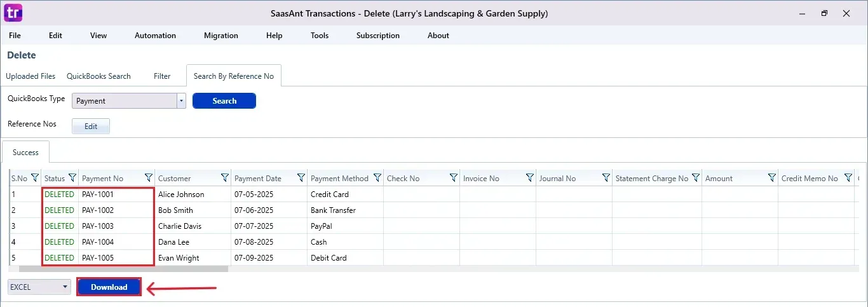Filter the Check No column
The image size is (868, 307).
(454, 178)
